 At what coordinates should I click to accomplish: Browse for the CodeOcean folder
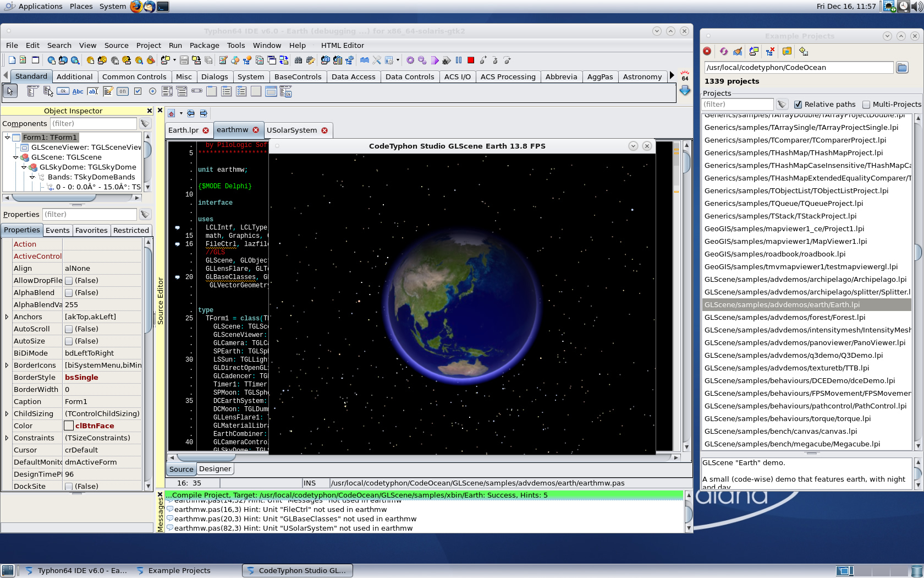pyautogui.click(x=902, y=68)
